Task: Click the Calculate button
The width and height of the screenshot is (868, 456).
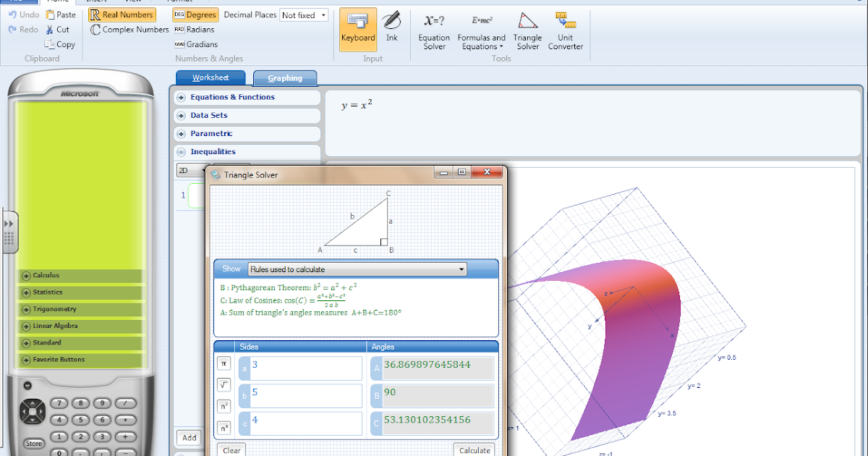Action: pyautogui.click(x=475, y=449)
